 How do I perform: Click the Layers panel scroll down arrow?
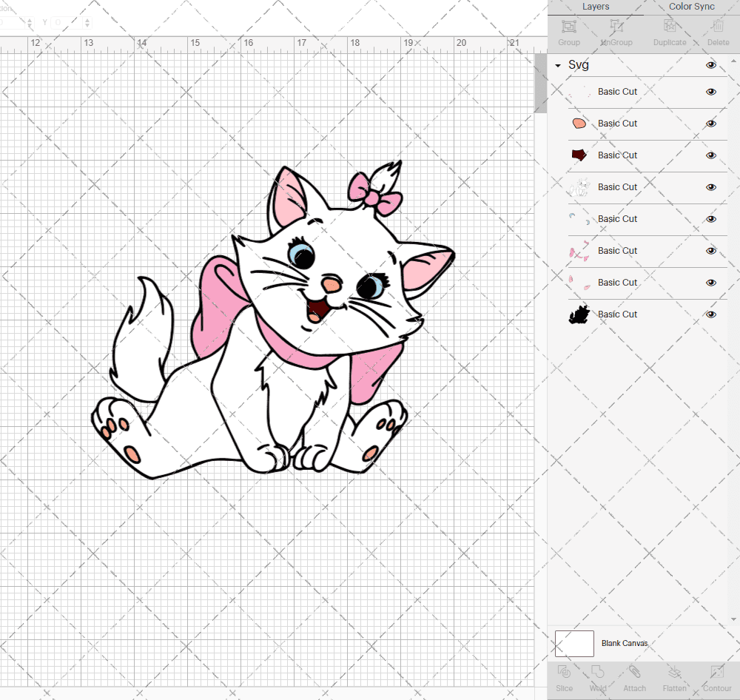click(733, 619)
